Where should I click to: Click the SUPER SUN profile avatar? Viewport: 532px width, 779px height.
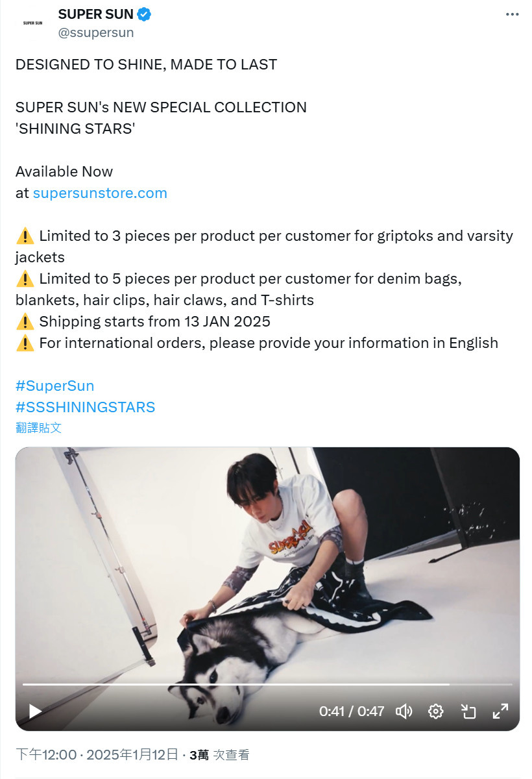coord(32,23)
